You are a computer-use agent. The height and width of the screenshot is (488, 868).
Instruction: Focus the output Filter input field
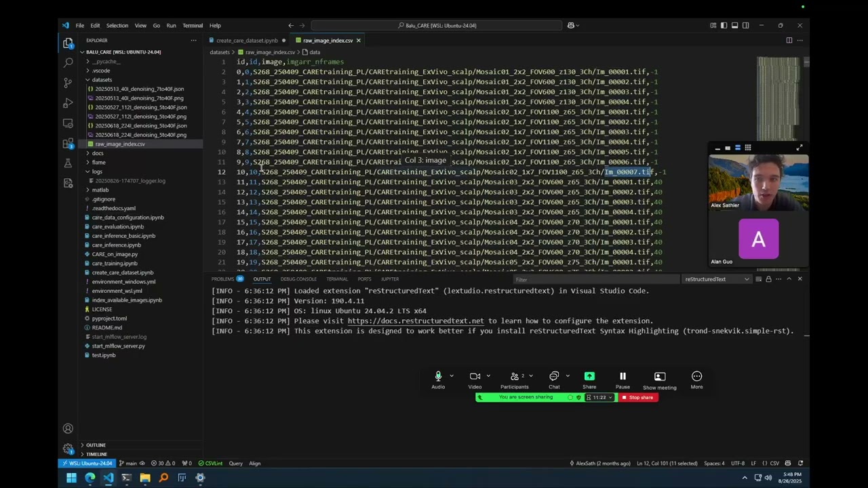pyautogui.click(x=595, y=279)
